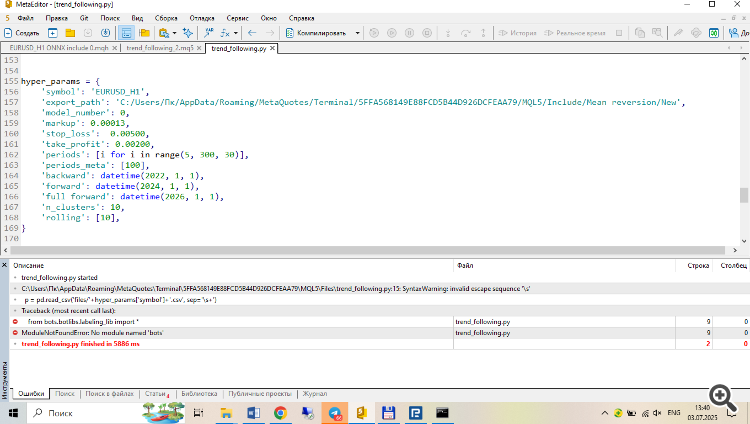The width and height of the screenshot is (750, 424).
Task: Click the stop debugging icon
Action: click(x=427, y=33)
